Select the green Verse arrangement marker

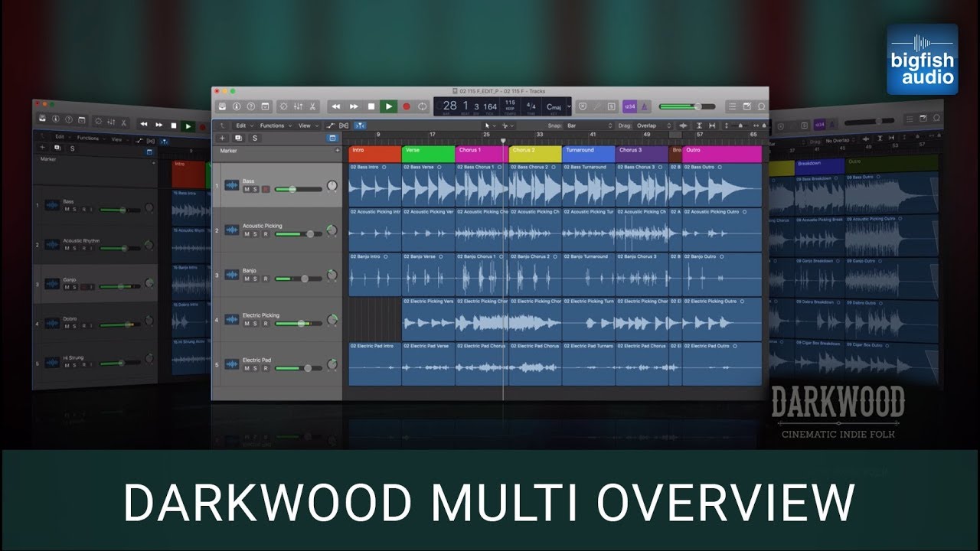[x=429, y=154]
